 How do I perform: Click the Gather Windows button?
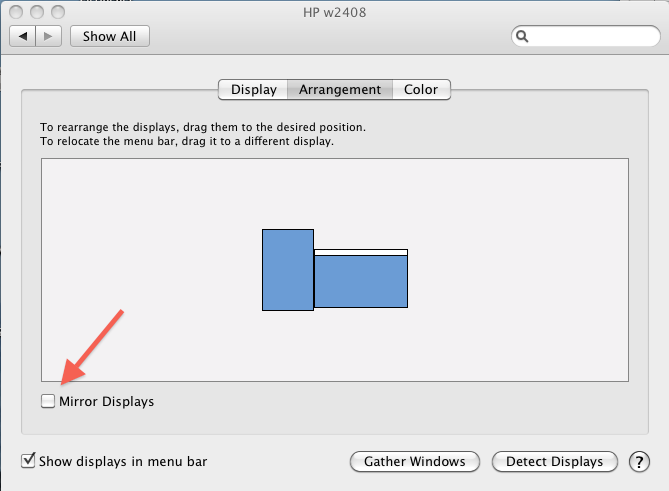[x=415, y=462]
